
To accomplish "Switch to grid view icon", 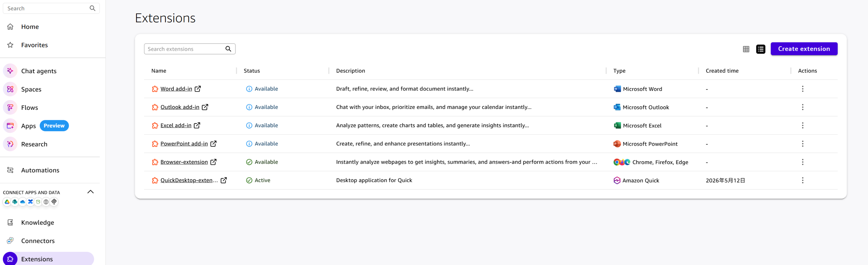I will coord(746,49).
